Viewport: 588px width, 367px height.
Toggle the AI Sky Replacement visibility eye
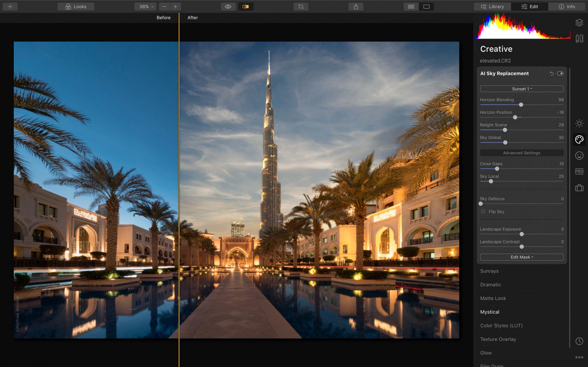point(560,74)
